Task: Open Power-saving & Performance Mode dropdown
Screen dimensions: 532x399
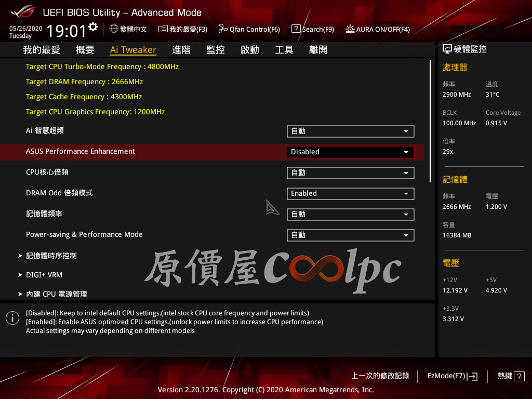Action: click(x=351, y=235)
